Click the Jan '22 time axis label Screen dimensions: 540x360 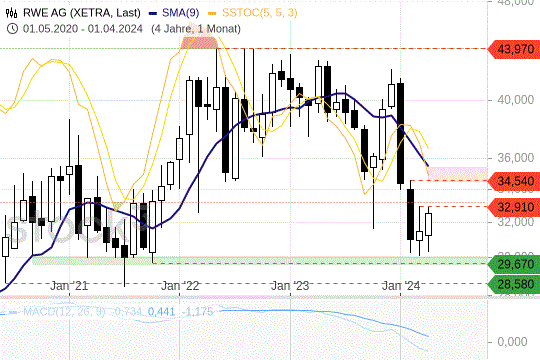pos(180,286)
